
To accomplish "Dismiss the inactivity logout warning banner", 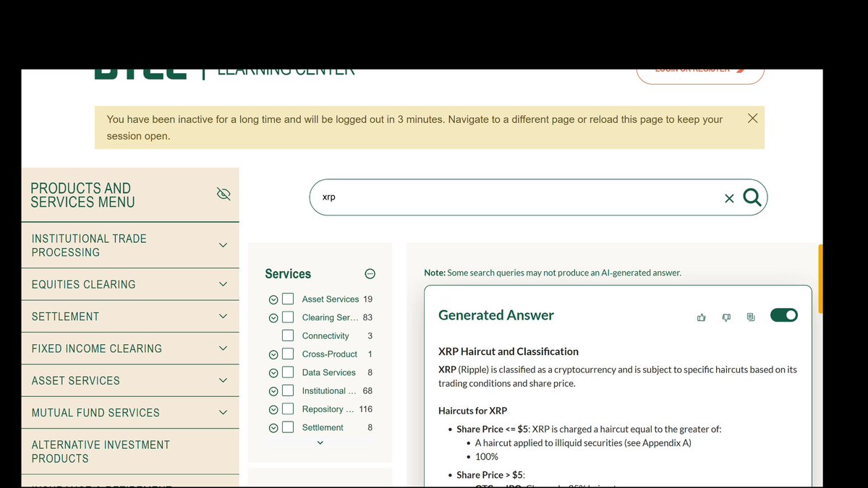I will [752, 119].
